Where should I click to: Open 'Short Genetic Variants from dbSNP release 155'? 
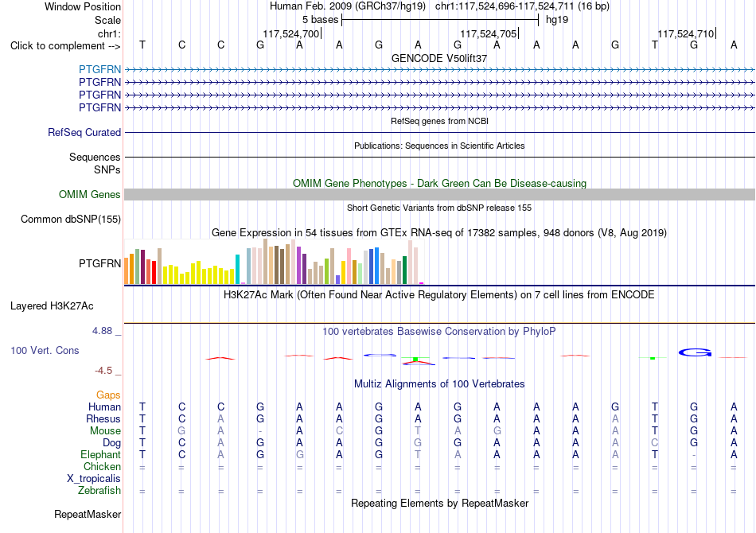tap(439, 208)
